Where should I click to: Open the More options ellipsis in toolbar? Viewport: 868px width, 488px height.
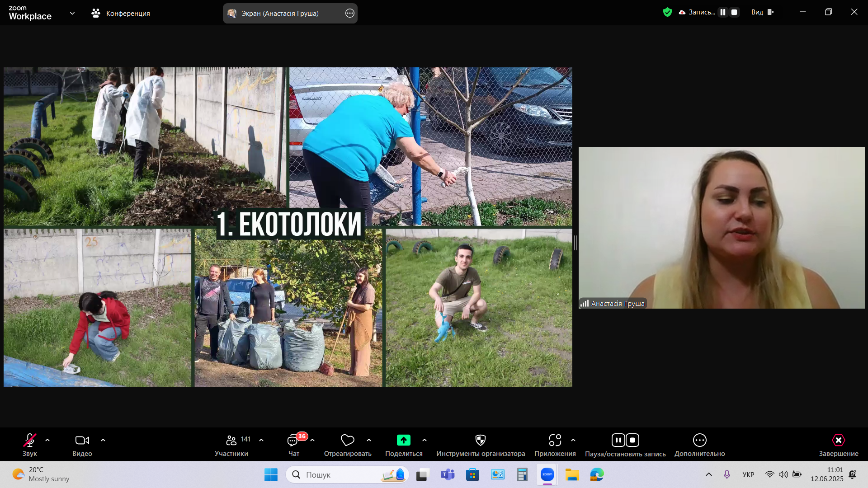click(x=699, y=440)
